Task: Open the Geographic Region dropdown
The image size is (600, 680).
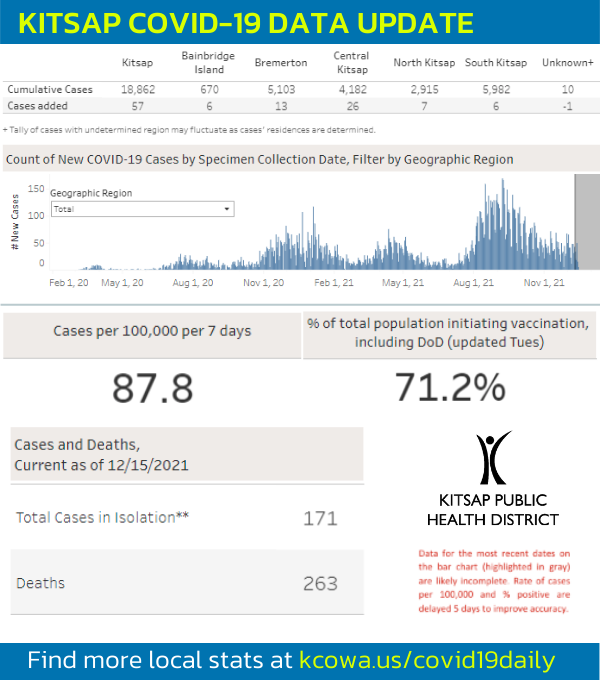Action: pyautogui.click(x=142, y=209)
